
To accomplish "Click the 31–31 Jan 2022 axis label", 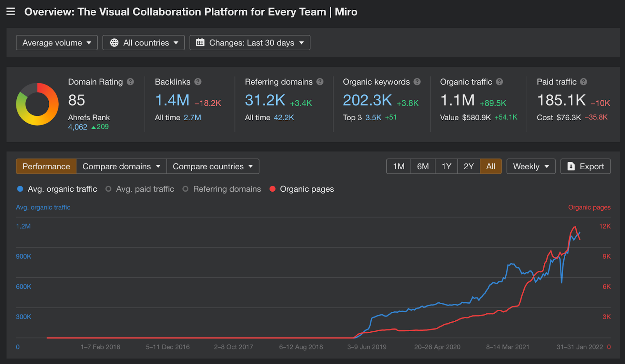I will coord(580,347).
